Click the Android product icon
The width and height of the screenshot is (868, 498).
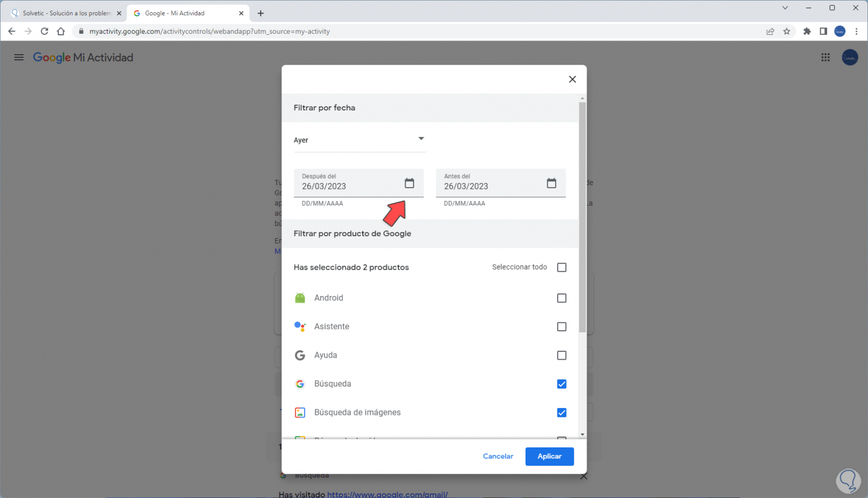click(x=300, y=298)
